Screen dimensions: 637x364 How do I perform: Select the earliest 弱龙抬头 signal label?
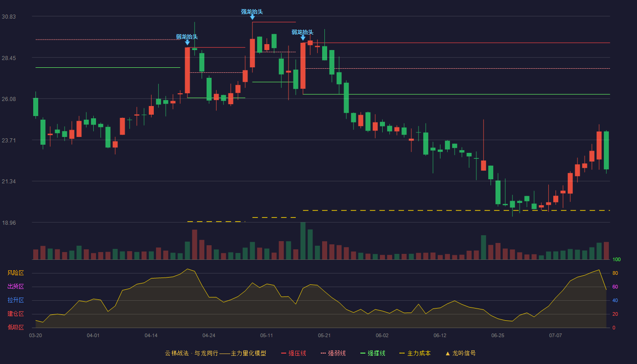187,37
